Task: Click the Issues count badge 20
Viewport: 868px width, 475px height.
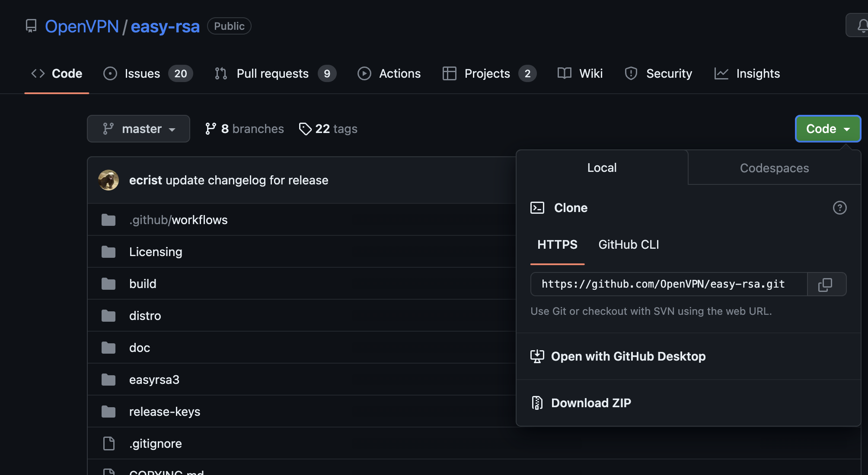Action: pyautogui.click(x=181, y=73)
